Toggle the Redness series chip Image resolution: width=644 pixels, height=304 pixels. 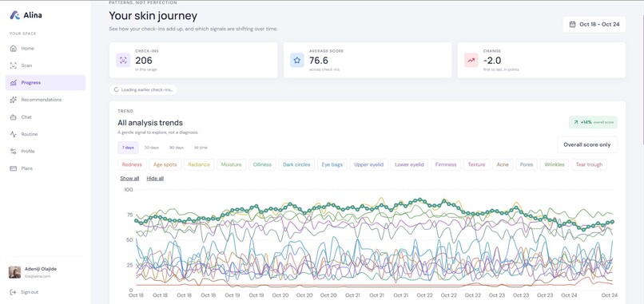pyautogui.click(x=132, y=164)
